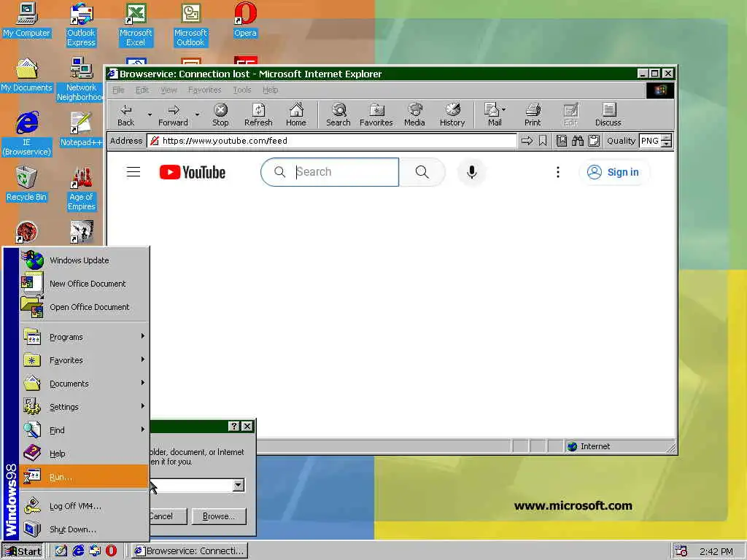Image resolution: width=747 pixels, height=560 pixels.
Task: Open the Search toolbar button
Action: (x=338, y=114)
